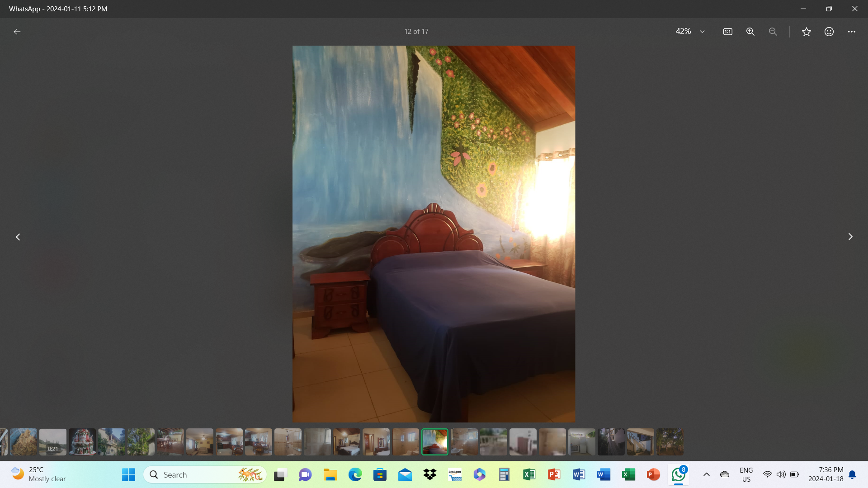The width and height of the screenshot is (868, 488).
Task: Launch Teams Chat from the taskbar
Action: 305,474
